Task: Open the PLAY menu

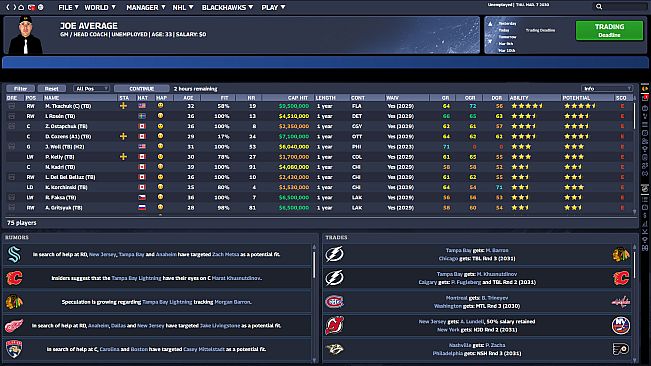Action: 273,7
